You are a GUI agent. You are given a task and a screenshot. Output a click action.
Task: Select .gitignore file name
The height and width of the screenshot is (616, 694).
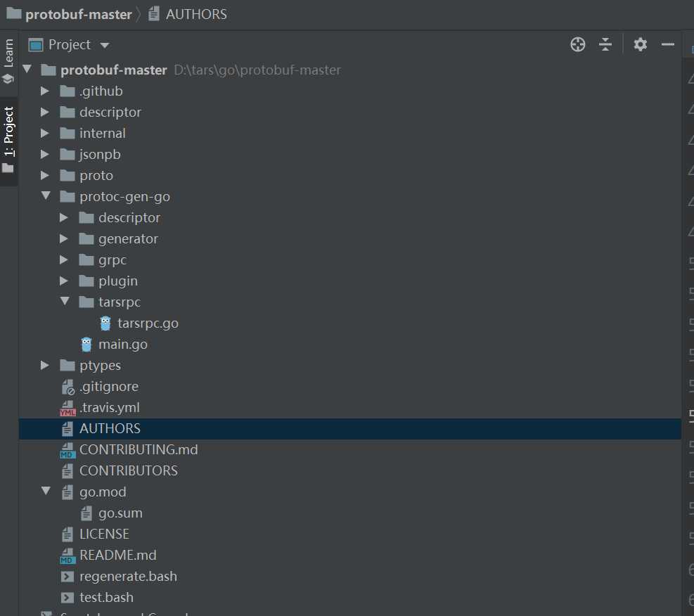coord(109,387)
